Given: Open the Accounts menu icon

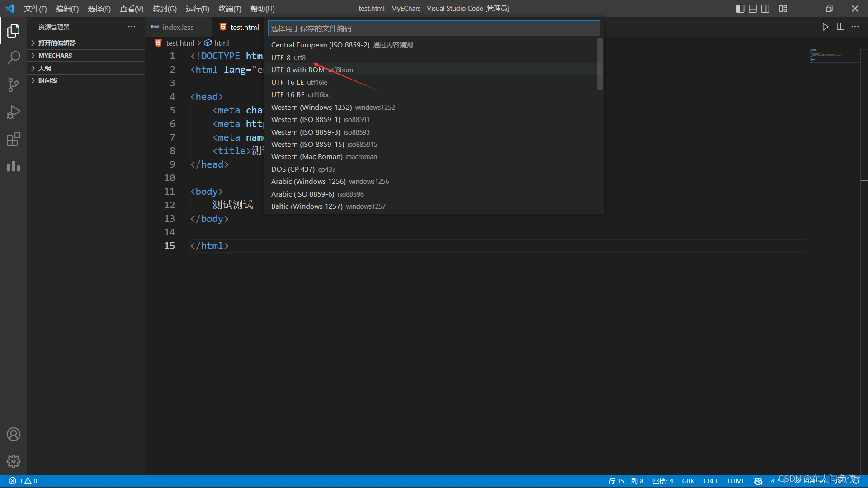Looking at the screenshot, I should point(14,434).
